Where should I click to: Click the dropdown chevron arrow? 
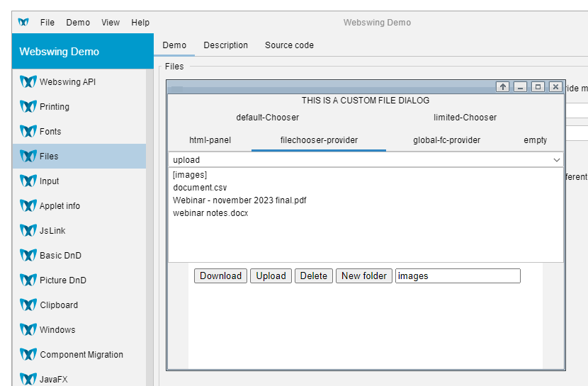click(x=557, y=160)
